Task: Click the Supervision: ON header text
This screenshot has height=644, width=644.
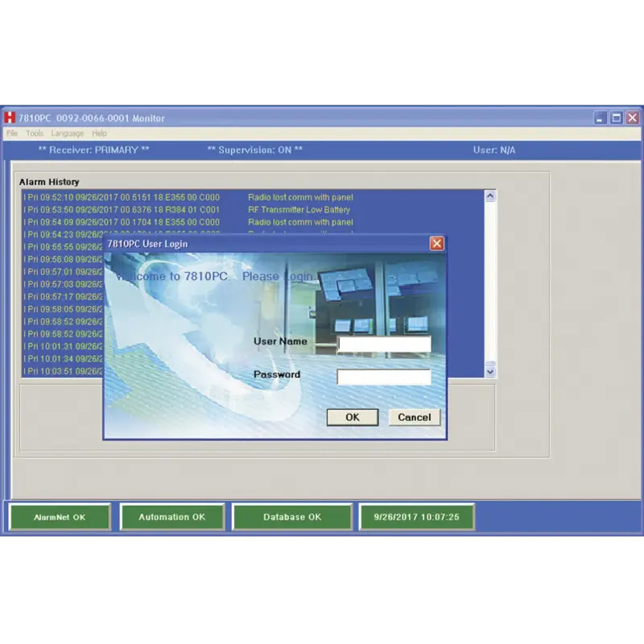Action: point(256,150)
